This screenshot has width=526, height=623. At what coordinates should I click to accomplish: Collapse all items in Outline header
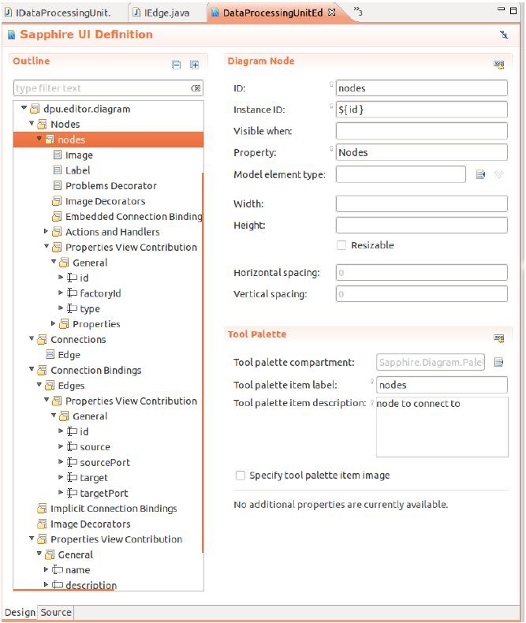pos(176,64)
